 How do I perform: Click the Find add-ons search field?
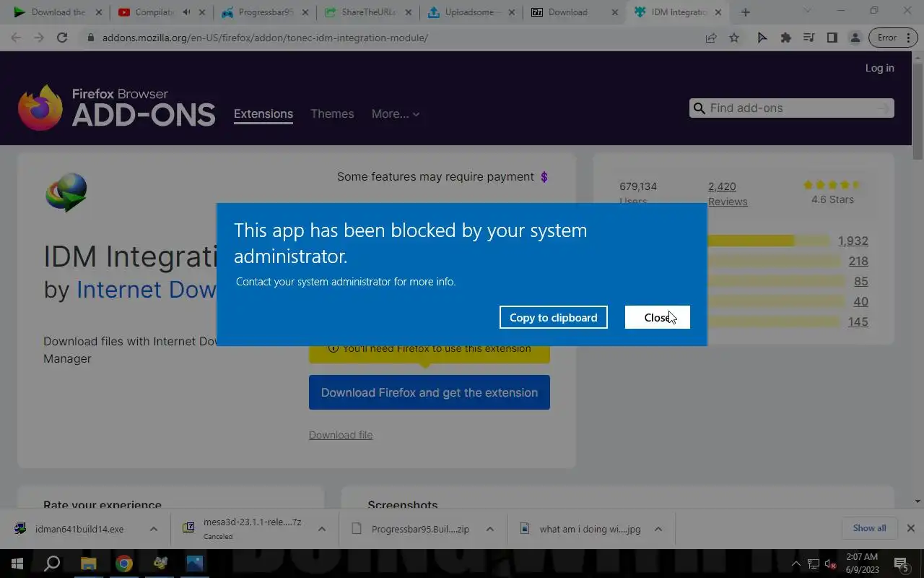(792, 108)
